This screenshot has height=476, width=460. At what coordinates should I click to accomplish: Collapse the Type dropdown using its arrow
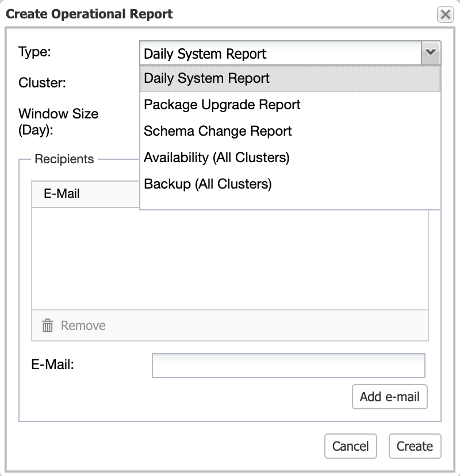coord(431,53)
